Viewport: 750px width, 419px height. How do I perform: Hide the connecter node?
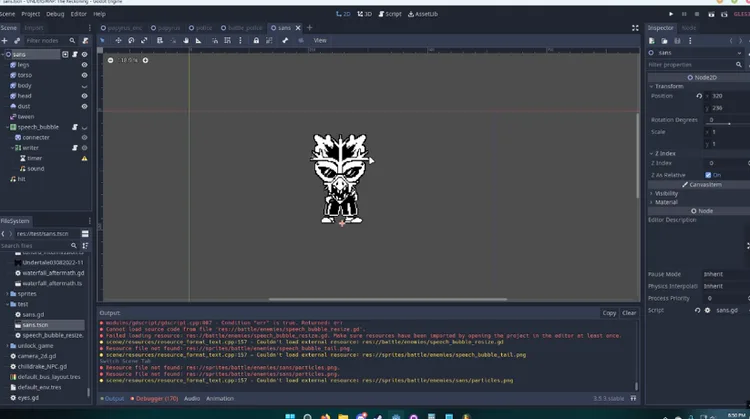click(85, 138)
